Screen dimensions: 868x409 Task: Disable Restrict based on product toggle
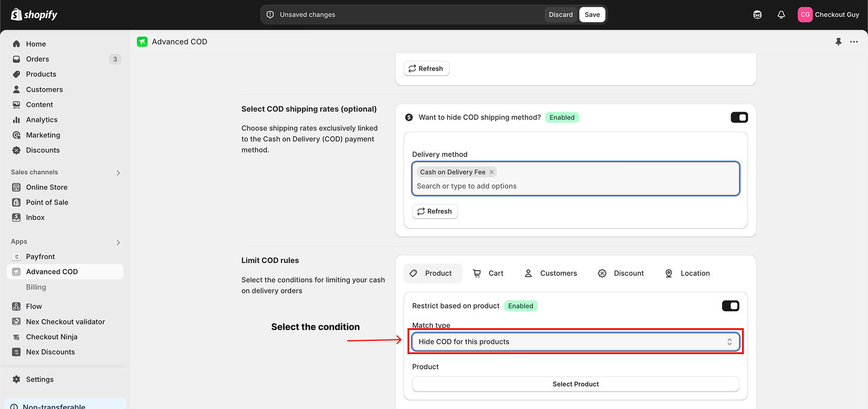(731, 306)
